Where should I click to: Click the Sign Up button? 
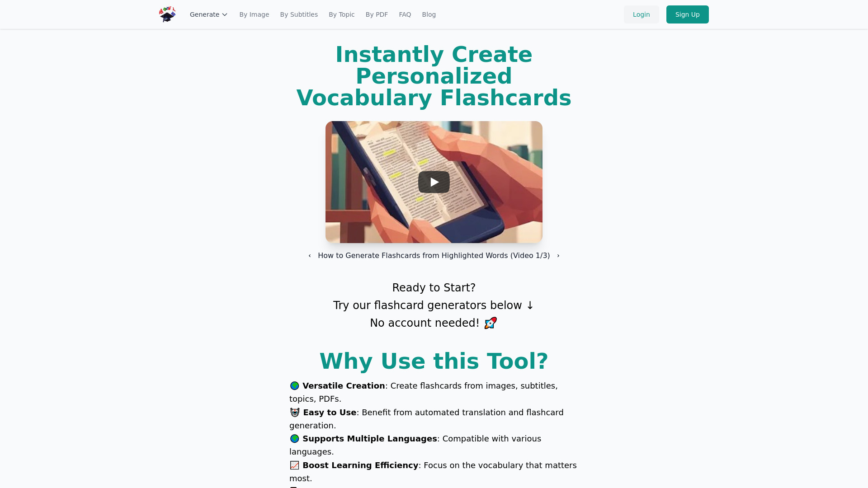(x=687, y=14)
